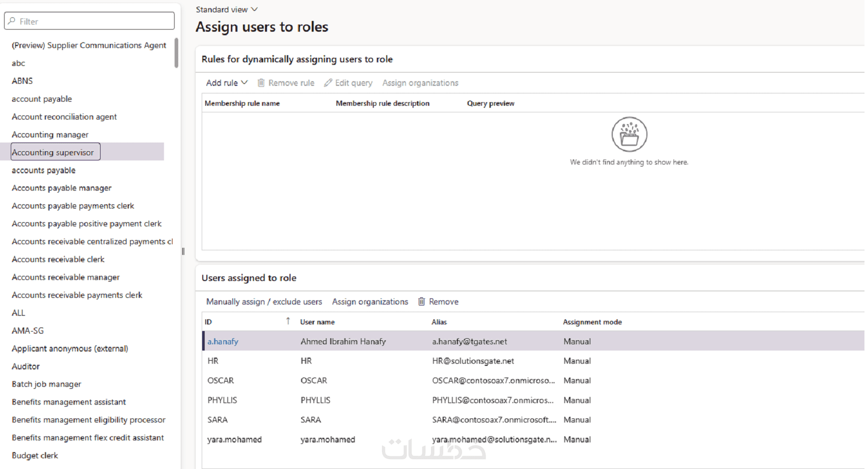The image size is (868, 469).
Task: Click the Remove trash icon for assigned users
Action: [x=422, y=302]
